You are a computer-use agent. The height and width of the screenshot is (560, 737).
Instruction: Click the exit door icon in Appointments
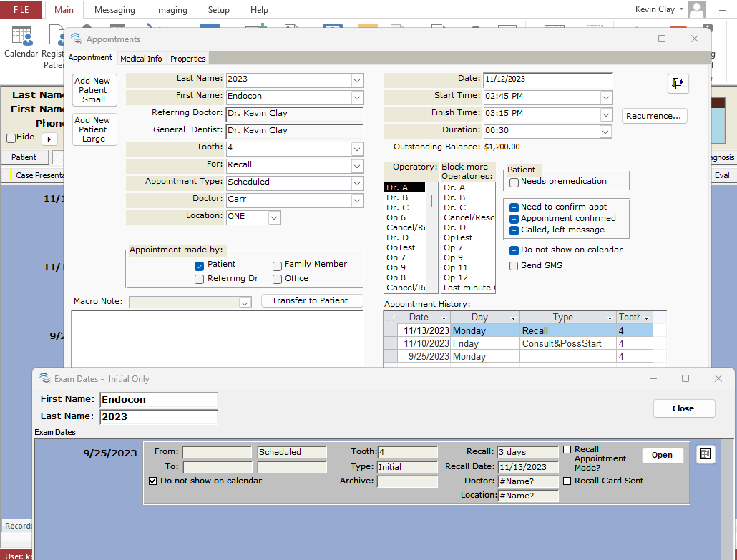678,83
